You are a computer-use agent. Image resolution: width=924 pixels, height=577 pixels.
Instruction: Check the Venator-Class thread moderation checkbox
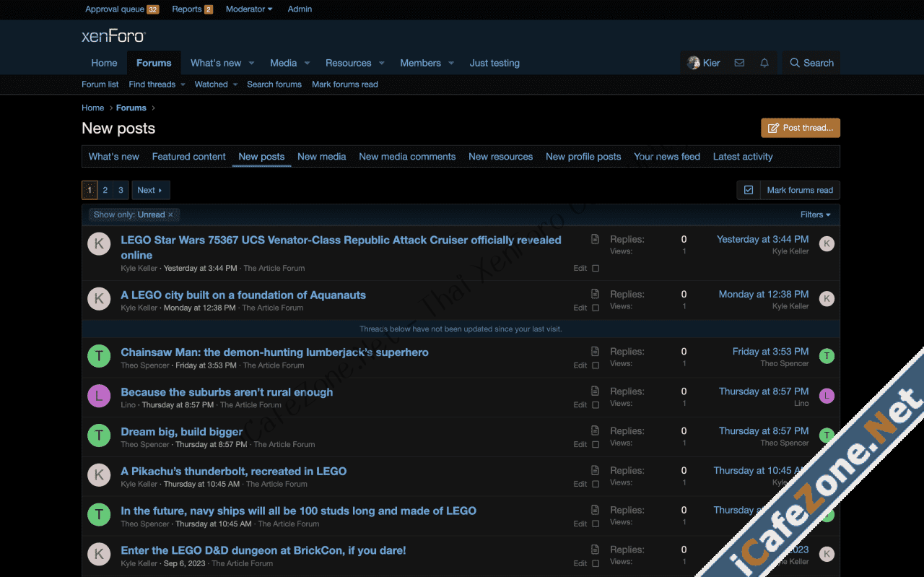(596, 269)
